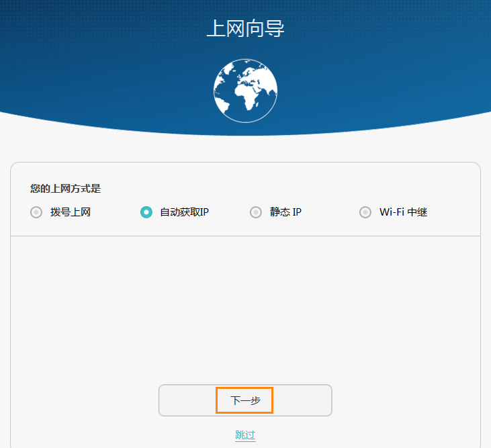Click the 您的上网方式是 heading
Image resolution: width=491 pixels, height=448 pixels.
[65, 189]
